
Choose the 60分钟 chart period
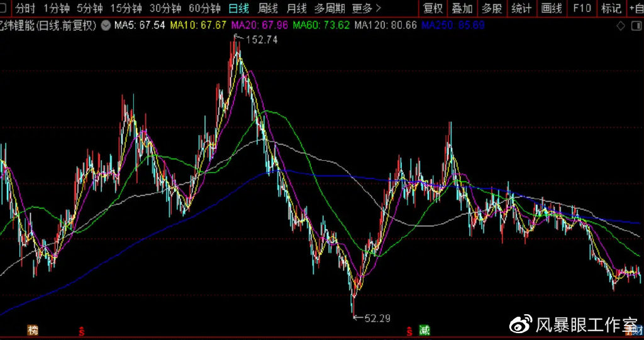(x=204, y=8)
